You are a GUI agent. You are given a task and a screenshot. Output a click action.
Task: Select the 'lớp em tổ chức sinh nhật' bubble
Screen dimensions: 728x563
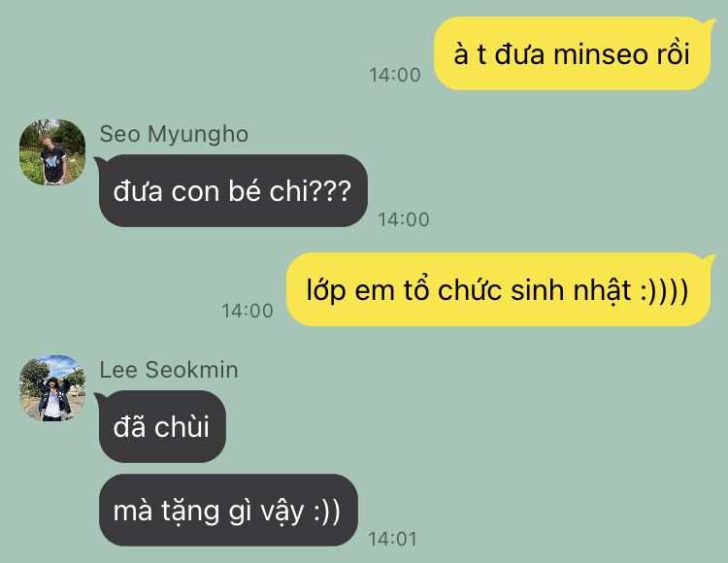pyautogui.click(x=498, y=289)
